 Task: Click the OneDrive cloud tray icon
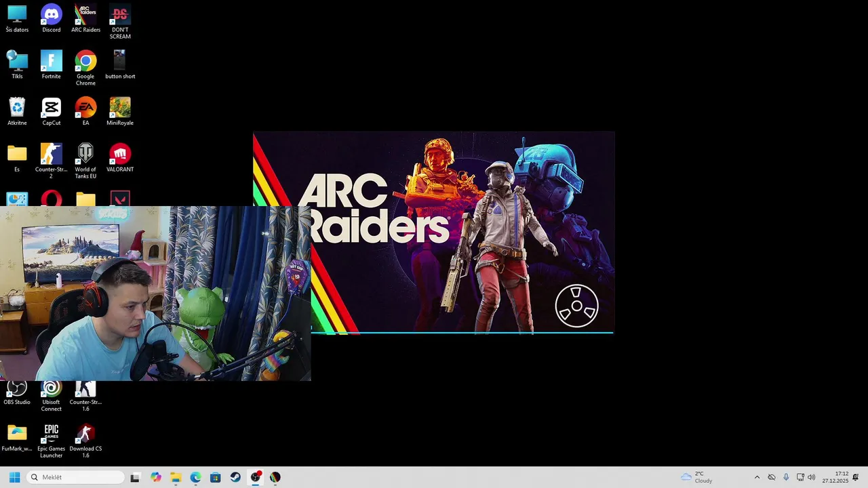pos(772,477)
